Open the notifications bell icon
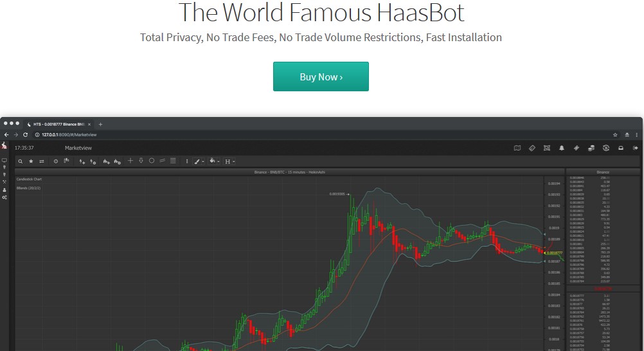 coord(562,148)
